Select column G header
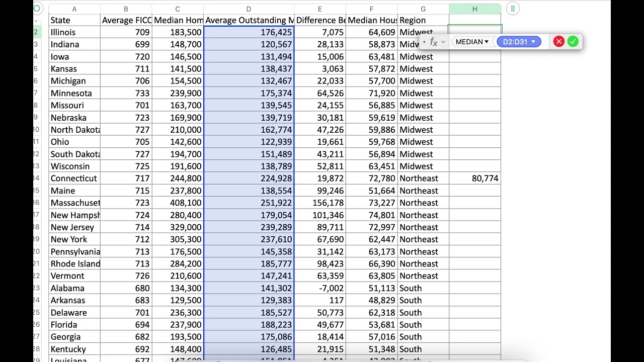 click(x=423, y=9)
